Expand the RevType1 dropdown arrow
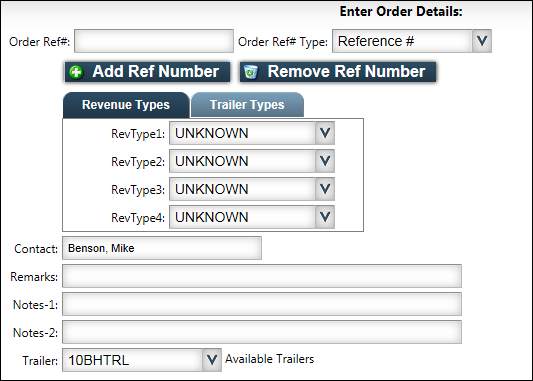Screen dimensions: 533x381 click(x=325, y=133)
